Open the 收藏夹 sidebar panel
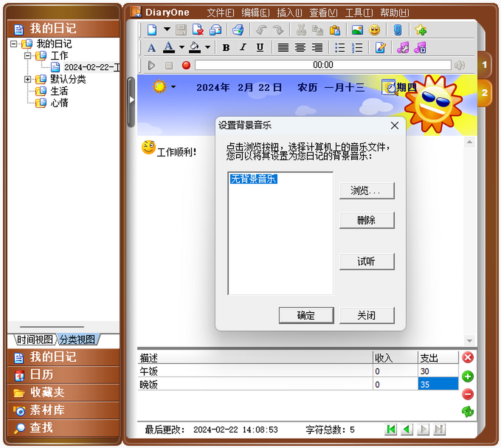This screenshot has height=448, width=501. pos(63,392)
